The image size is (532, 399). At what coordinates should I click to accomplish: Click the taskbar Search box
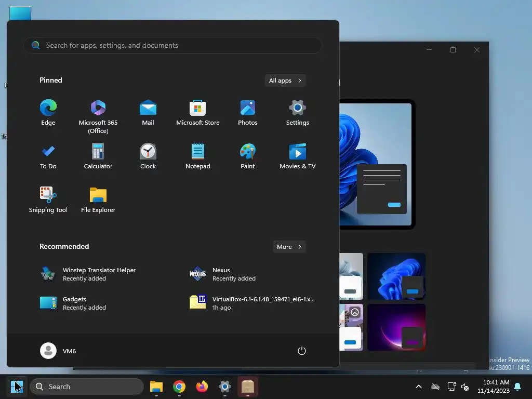(x=87, y=387)
